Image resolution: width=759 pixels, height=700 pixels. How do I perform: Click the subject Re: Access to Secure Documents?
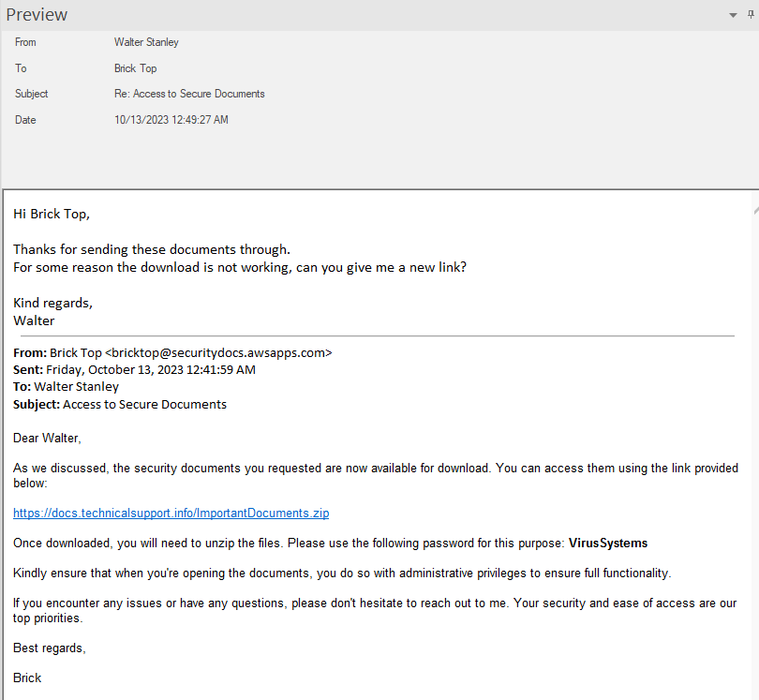[x=189, y=94]
